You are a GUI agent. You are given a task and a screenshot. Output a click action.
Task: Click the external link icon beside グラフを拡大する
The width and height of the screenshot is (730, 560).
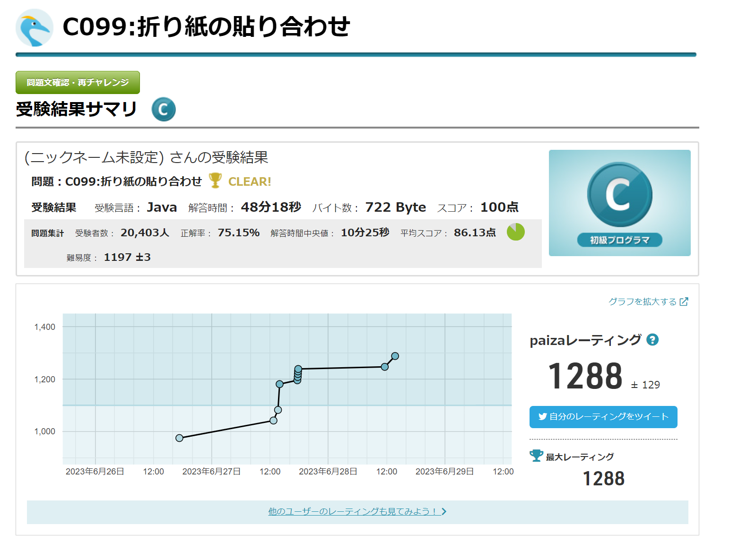(684, 302)
